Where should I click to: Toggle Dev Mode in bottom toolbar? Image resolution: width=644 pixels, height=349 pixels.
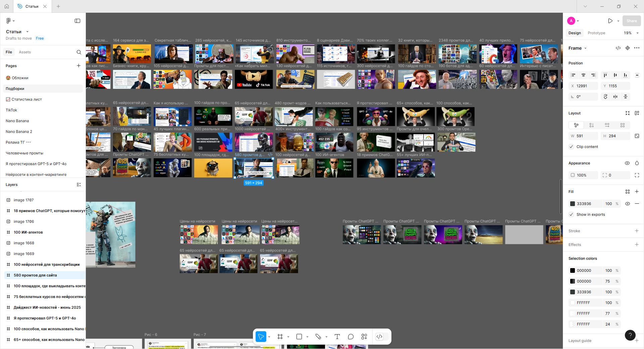point(379,337)
